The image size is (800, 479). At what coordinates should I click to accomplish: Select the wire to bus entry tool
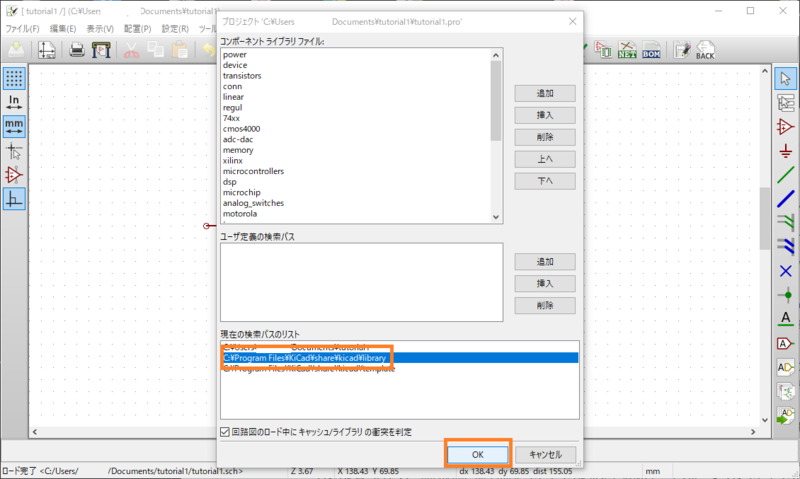tap(785, 223)
